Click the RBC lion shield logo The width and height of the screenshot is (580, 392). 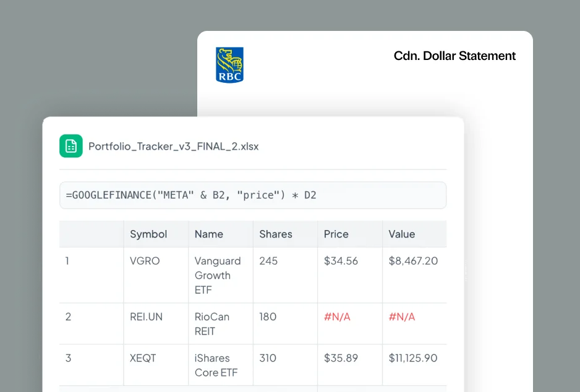tap(229, 65)
